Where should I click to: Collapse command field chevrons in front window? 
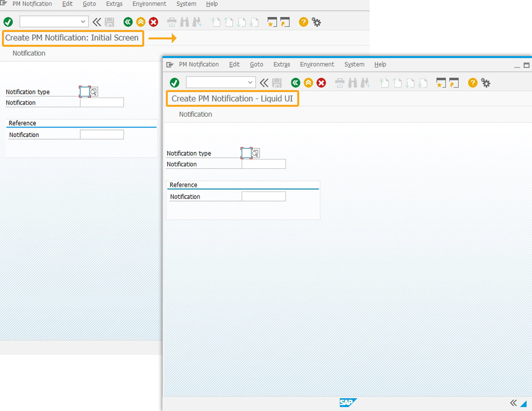(x=264, y=82)
